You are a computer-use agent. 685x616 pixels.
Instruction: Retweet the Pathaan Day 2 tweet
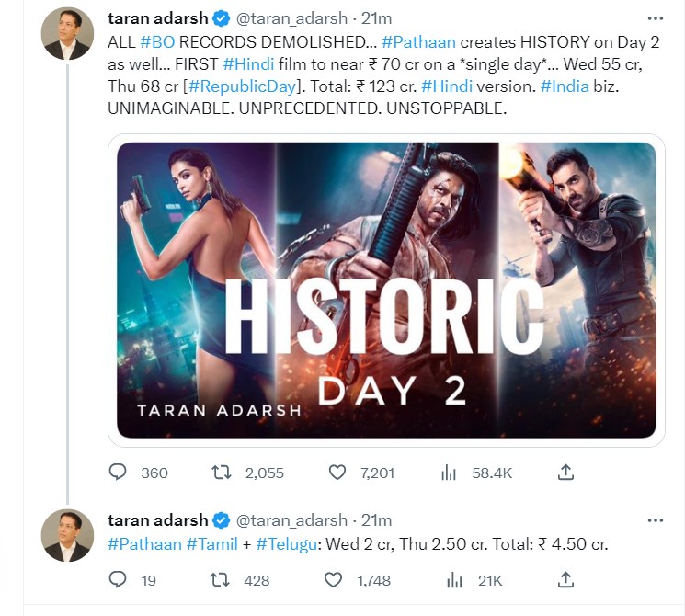tap(222, 473)
